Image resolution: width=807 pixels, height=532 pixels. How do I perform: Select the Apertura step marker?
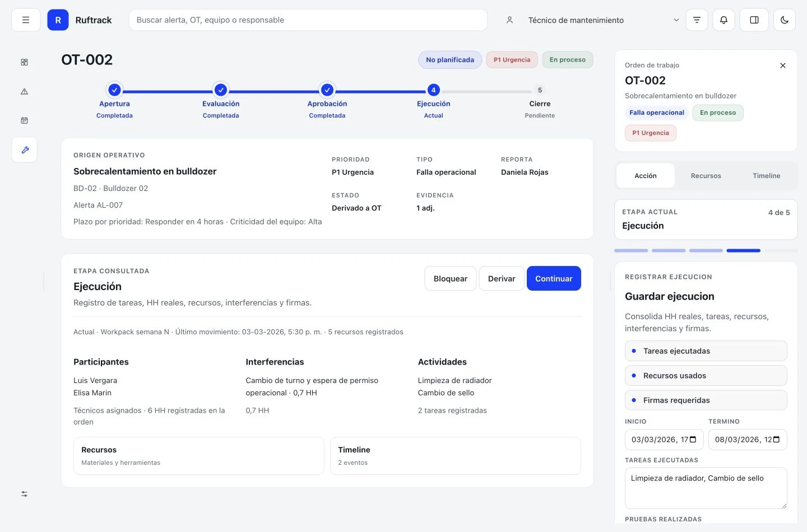click(x=114, y=90)
